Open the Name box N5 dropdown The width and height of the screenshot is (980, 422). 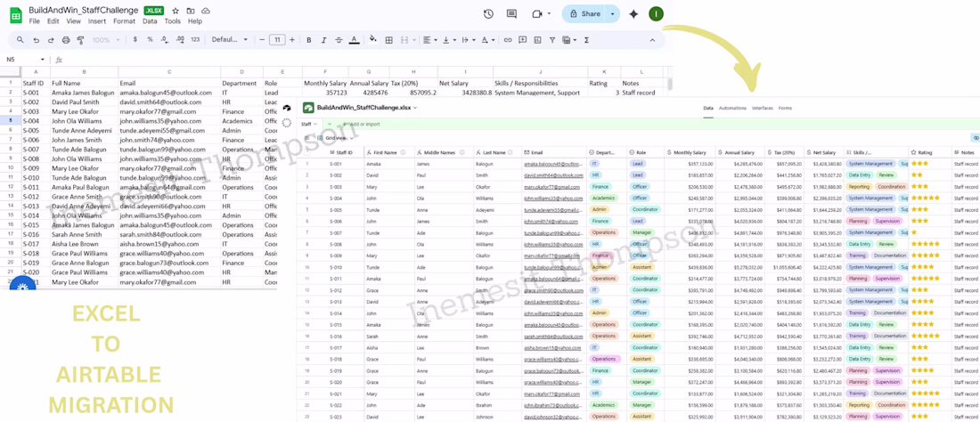point(43,60)
